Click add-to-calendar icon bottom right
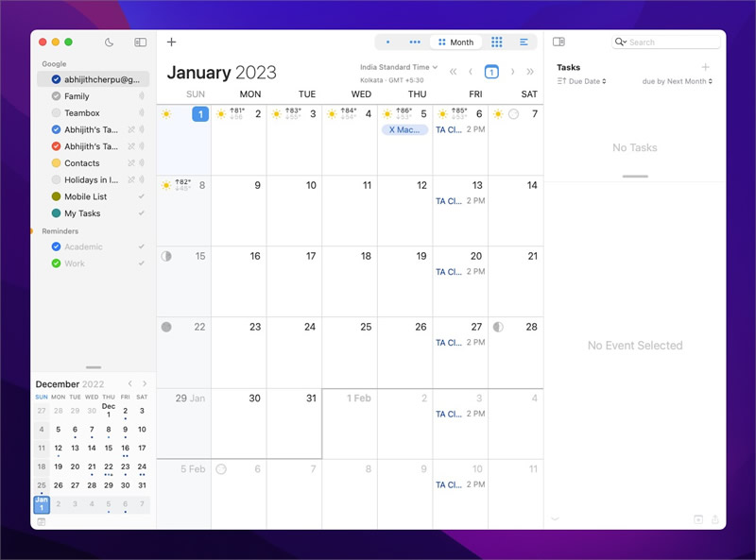756x560 pixels. point(698,519)
